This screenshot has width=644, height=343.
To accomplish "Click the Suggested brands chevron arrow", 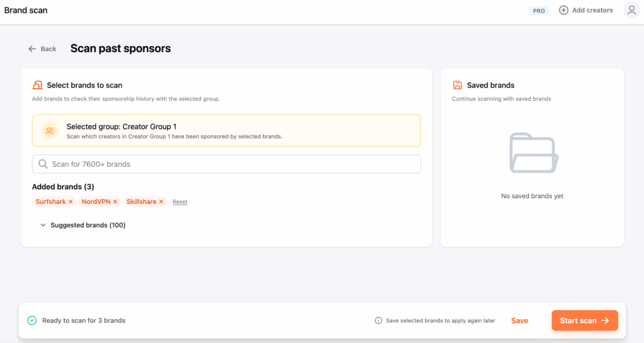I will [43, 225].
